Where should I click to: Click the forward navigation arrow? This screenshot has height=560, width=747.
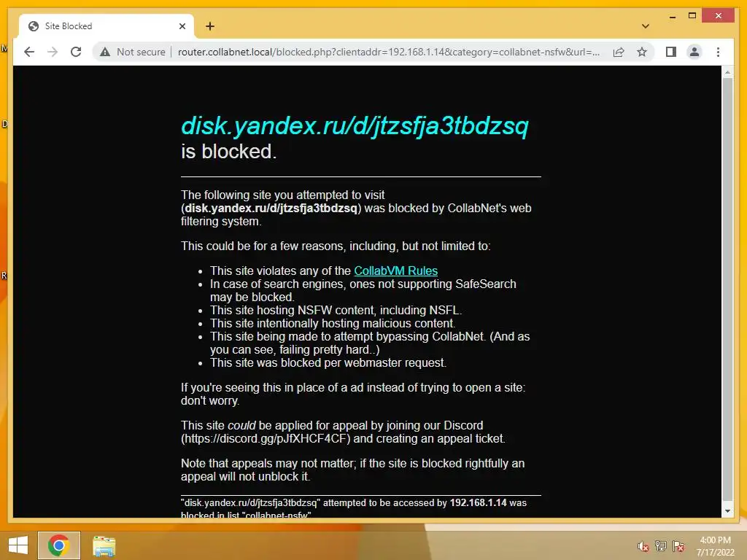pyautogui.click(x=53, y=52)
